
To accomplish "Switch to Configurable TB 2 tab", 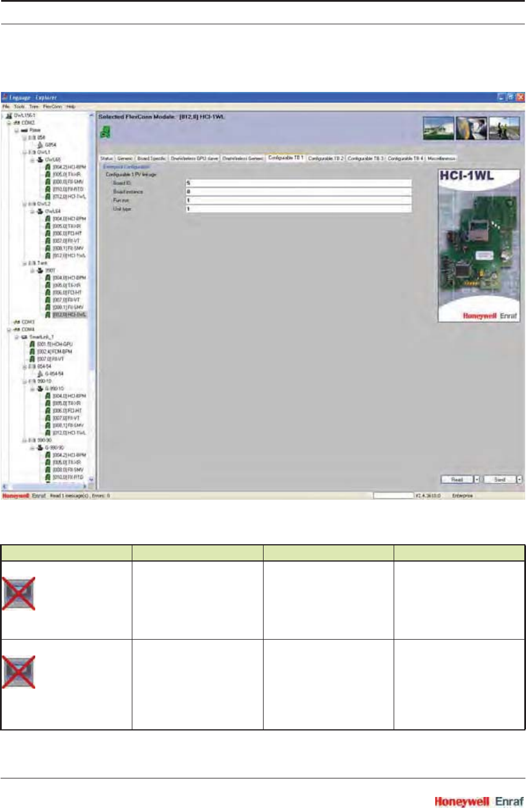I will pyautogui.click(x=325, y=158).
